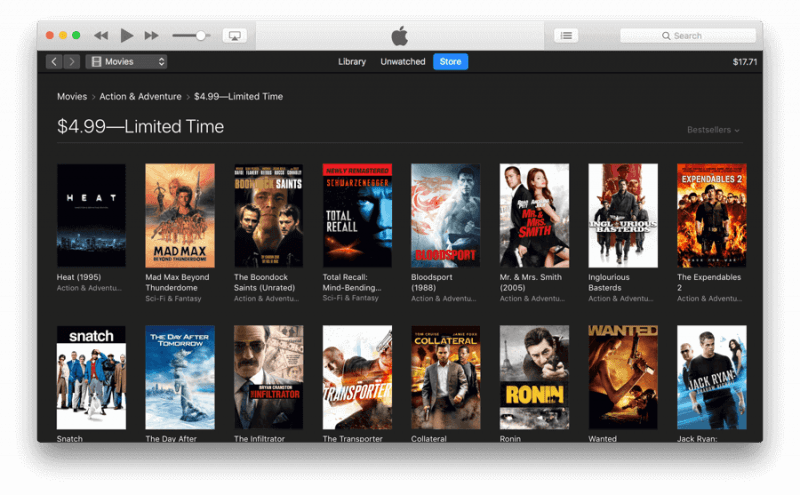This screenshot has width=800, height=495.
Task: Open The Infiltrator poster
Action: [x=268, y=378]
